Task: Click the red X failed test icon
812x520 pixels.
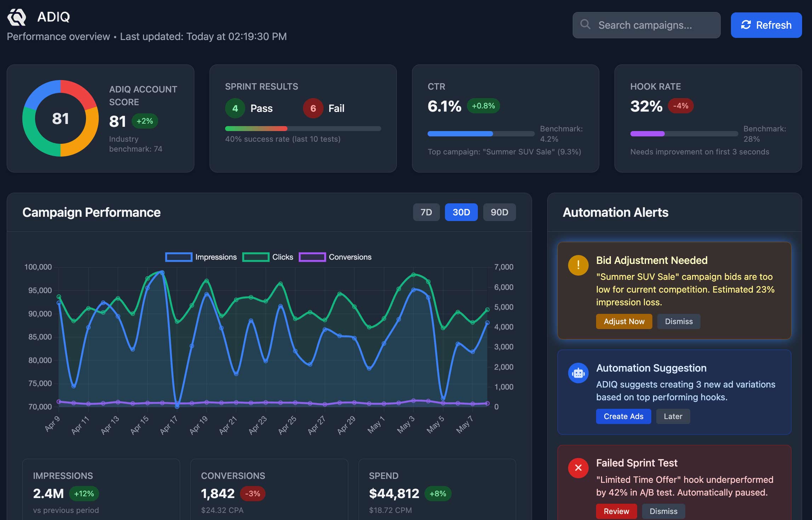Action: pos(578,468)
